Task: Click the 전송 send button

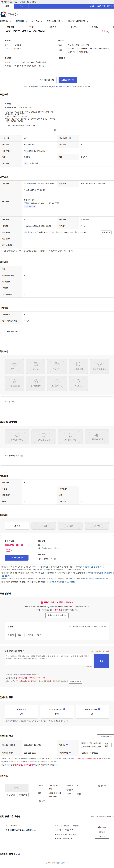Action: [102, 661]
